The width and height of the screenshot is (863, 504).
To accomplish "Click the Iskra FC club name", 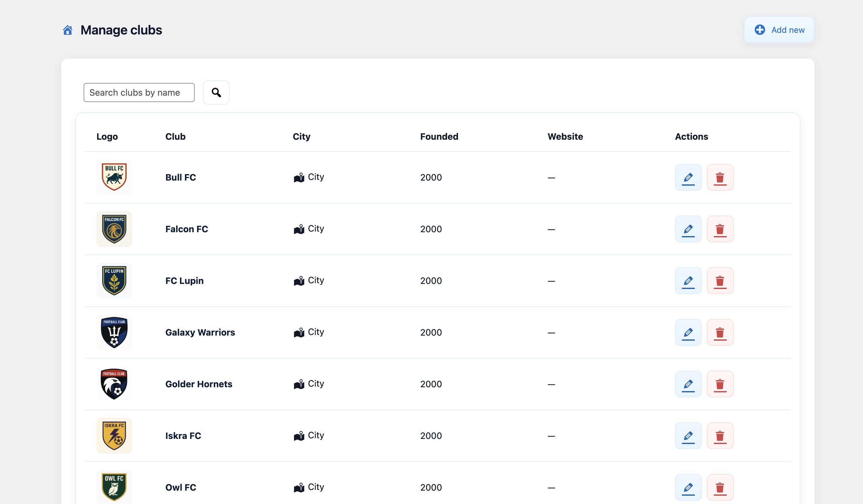I will pyautogui.click(x=183, y=436).
